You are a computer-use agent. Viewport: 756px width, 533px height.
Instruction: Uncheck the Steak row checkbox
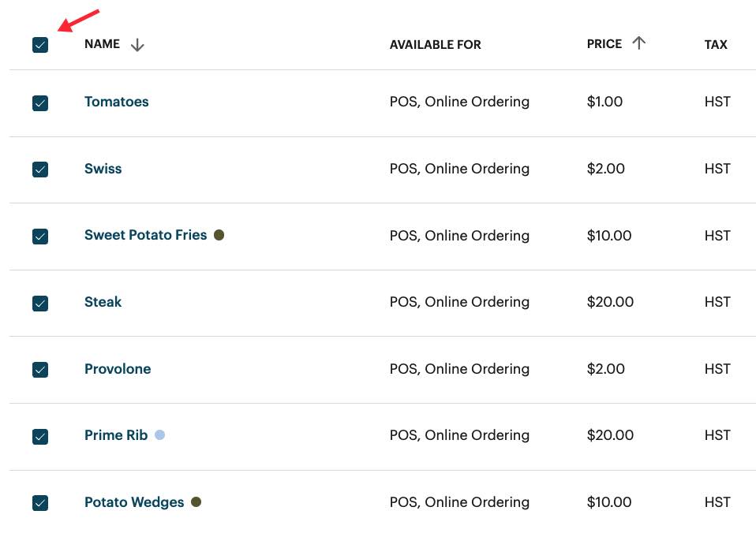40,303
